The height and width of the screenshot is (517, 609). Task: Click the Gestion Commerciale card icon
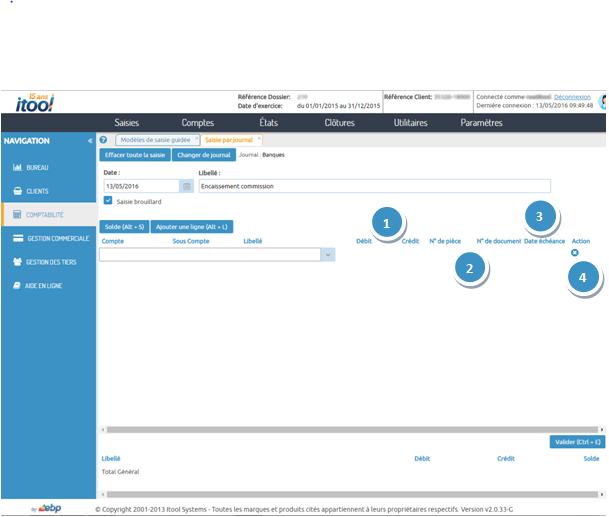[17, 238]
